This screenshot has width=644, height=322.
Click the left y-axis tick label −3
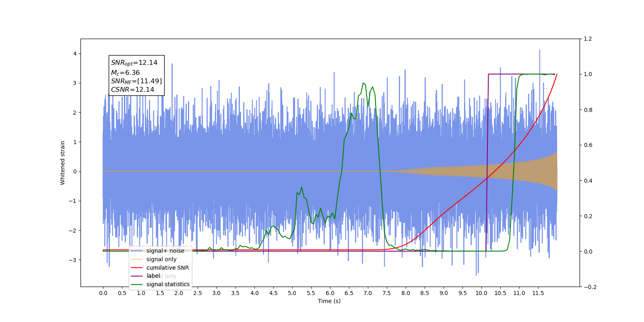(73, 260)
